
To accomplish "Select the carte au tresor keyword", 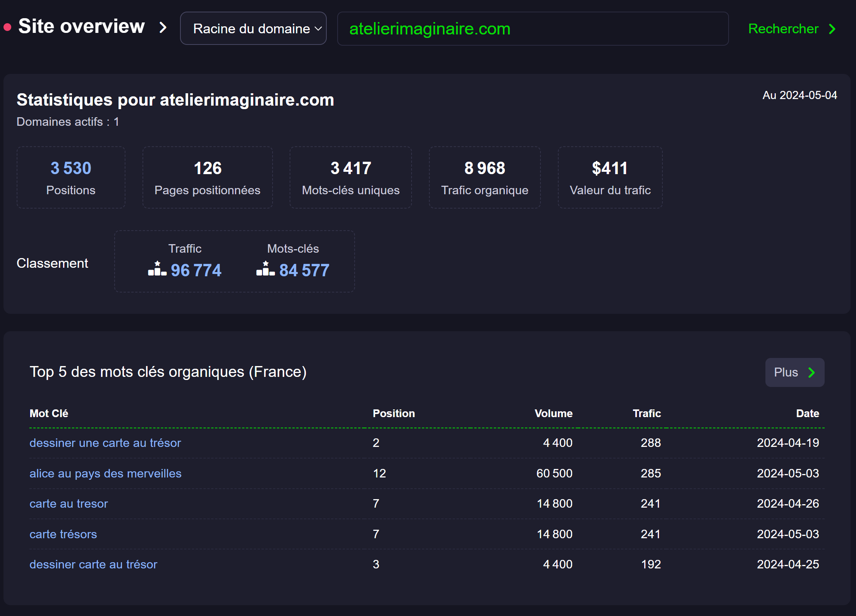I will coord(69,504).
